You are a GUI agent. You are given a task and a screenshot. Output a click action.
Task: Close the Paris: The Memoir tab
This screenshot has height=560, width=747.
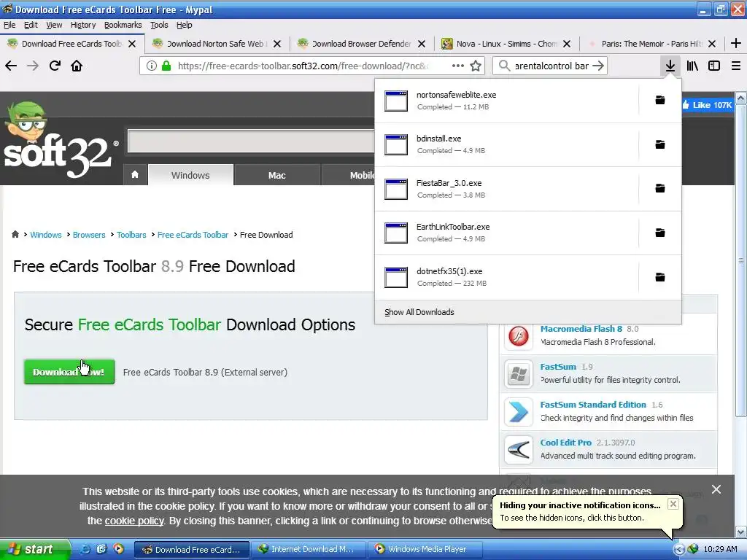coord(712,44)
